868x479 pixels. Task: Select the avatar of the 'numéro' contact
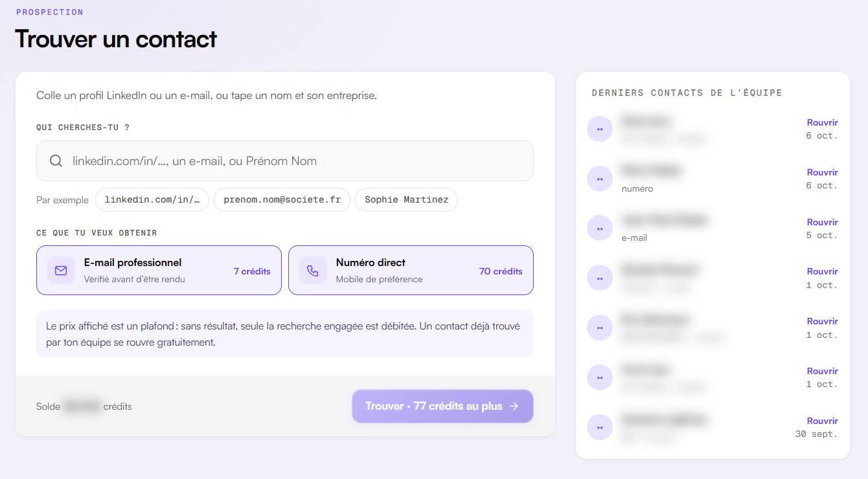(600, 179)
